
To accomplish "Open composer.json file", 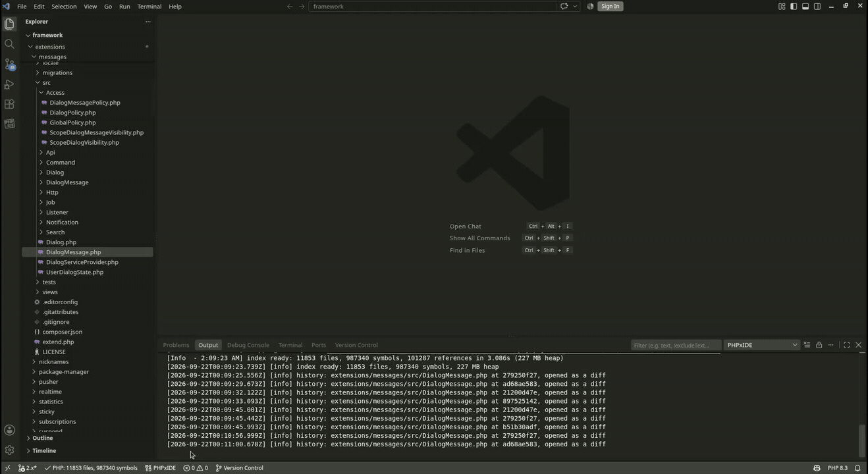I will point(63,332).
